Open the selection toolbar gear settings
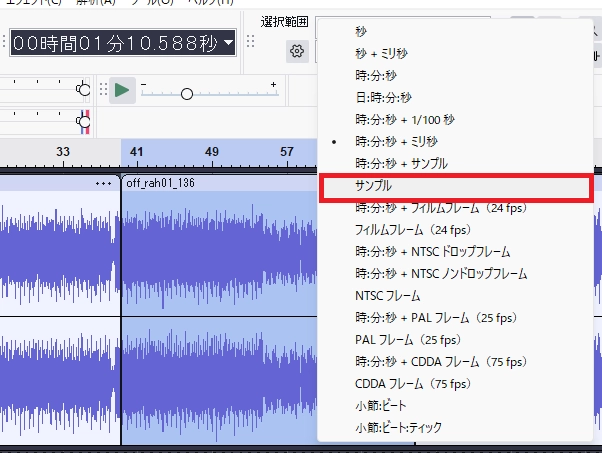Screen dimensions: 602x453 (x=297, y=51)
